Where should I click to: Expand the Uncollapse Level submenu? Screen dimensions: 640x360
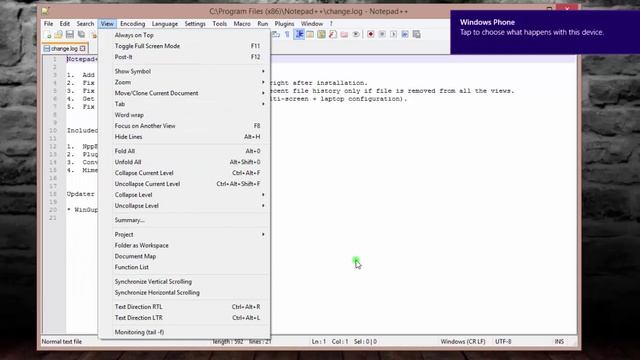coord(184,206)
